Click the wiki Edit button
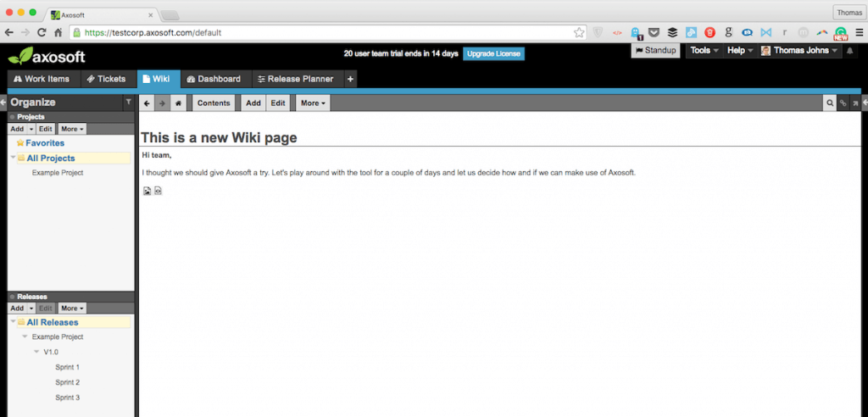Viewport: 868px width, 417px height. point(278,103)
